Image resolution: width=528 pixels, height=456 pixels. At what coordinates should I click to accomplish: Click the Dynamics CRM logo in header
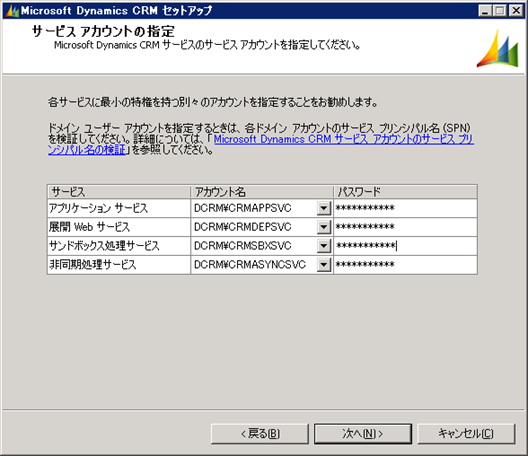click(497, 48)
